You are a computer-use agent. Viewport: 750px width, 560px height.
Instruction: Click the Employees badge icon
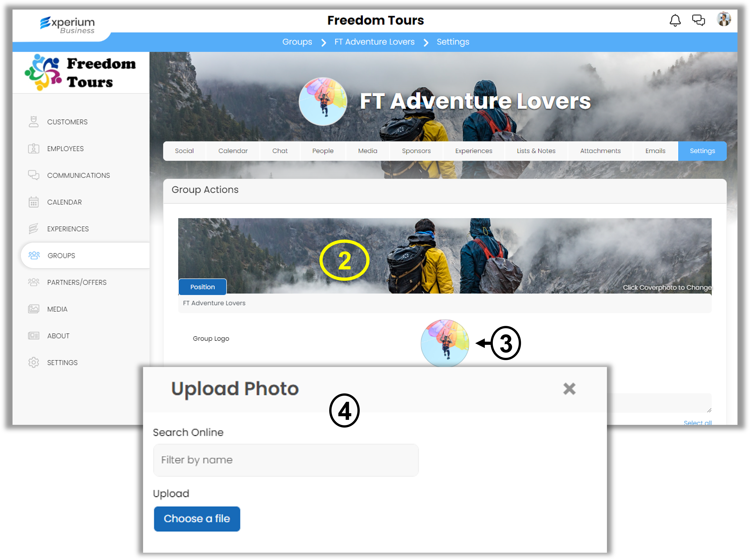pyautogui.click(x=33, y=148)
